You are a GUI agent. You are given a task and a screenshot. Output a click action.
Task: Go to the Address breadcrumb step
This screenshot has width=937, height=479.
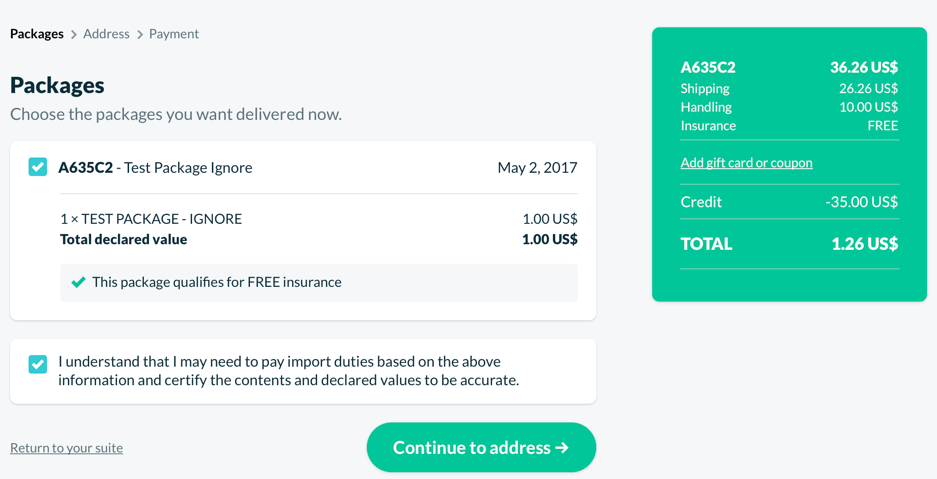coord(106,34)
